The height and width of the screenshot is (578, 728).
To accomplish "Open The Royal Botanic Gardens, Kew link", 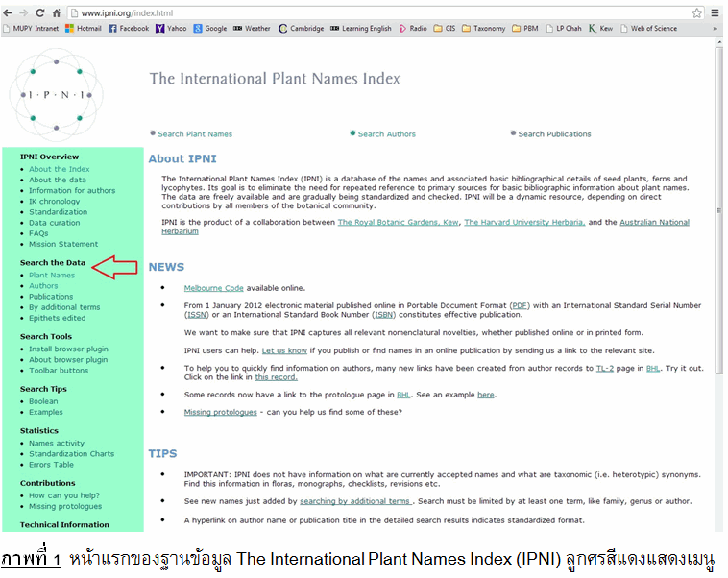I will (399, 223).
